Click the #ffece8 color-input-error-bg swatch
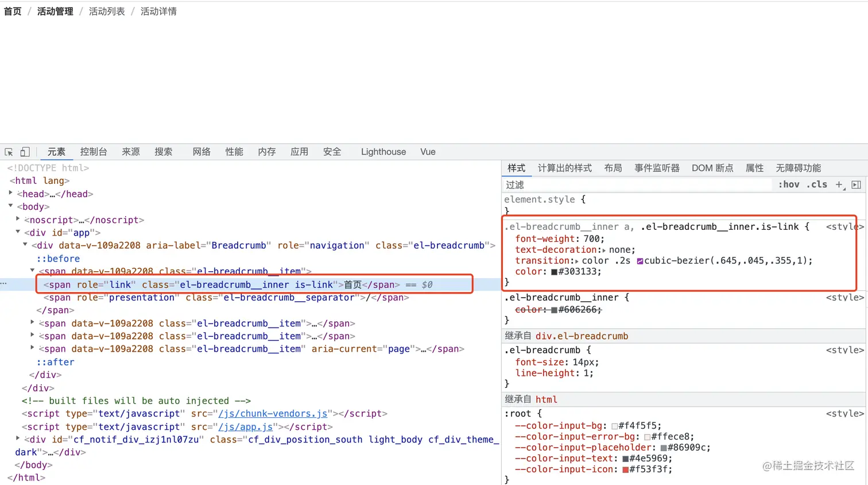This screenshot has height=485, width=868. (x=648, y=437)
